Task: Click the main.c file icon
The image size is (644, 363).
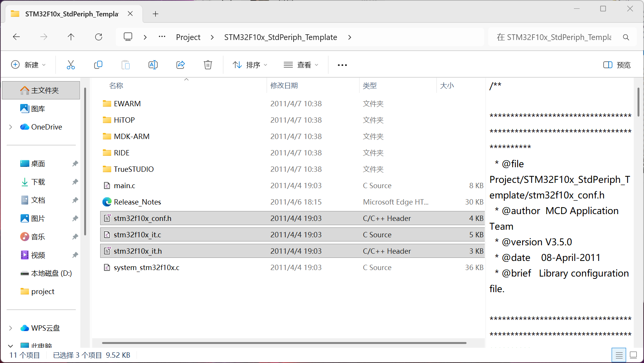Action: [x=107, y=185]
